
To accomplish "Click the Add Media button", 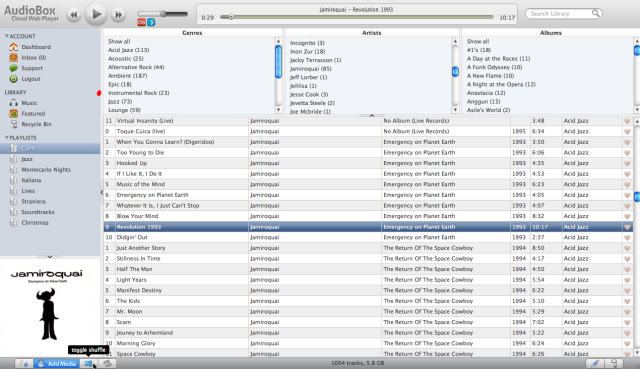I will 57,363.
